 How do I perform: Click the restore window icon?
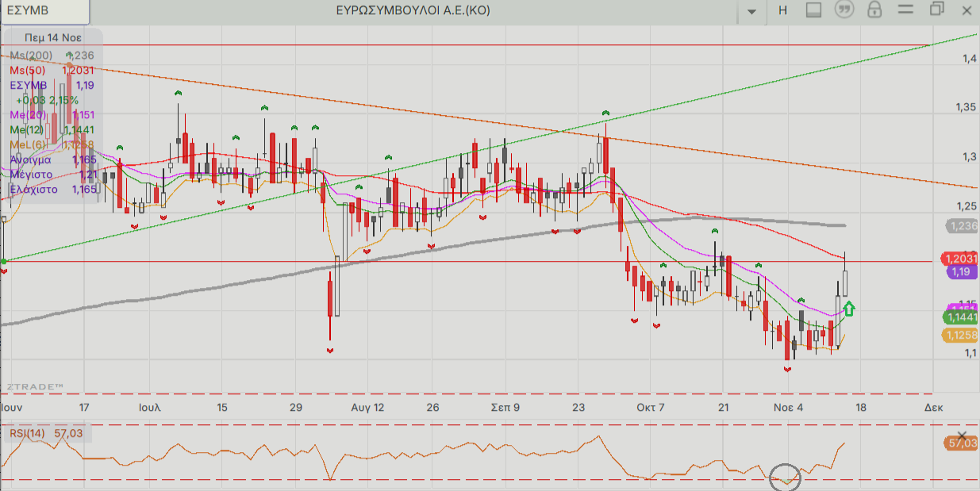tap(936, 10)
